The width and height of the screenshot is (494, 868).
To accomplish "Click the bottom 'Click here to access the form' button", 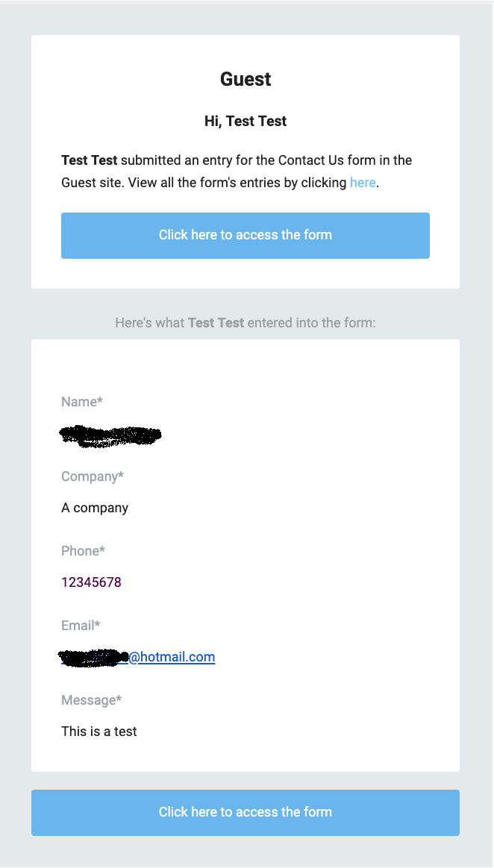I will click(x=246, y=813).
